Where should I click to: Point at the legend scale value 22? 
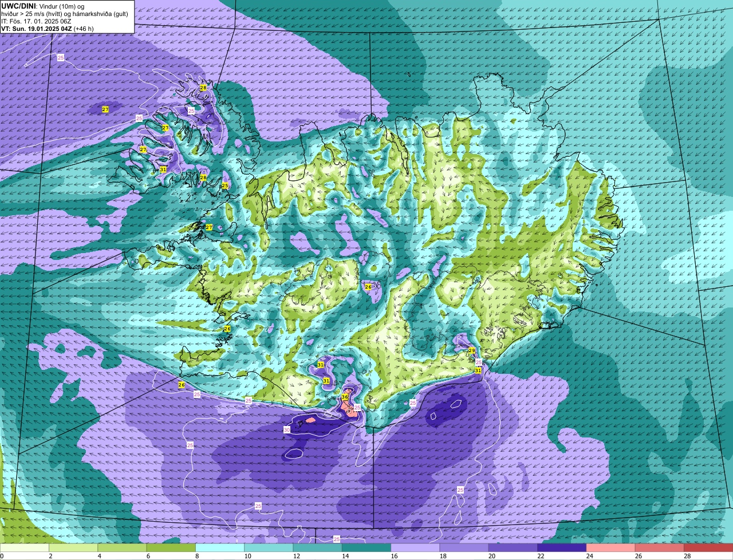pyautogui.click(x=541, y=556)
